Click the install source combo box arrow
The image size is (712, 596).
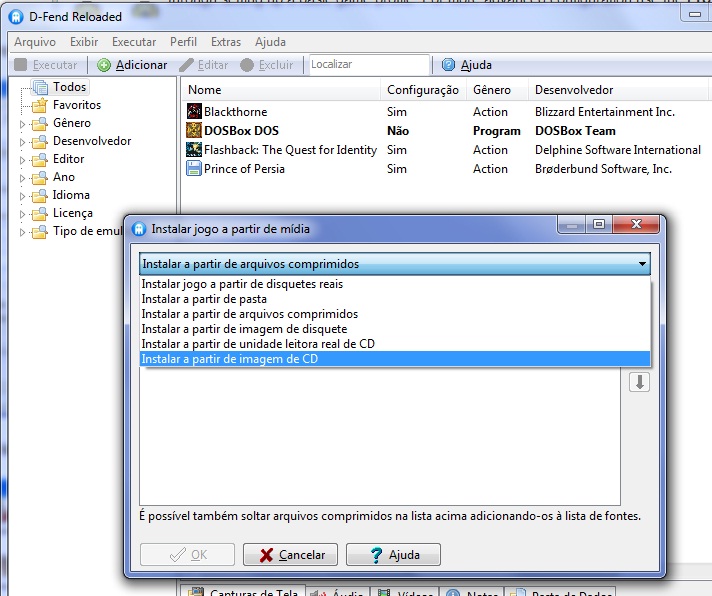pos(642,264)
